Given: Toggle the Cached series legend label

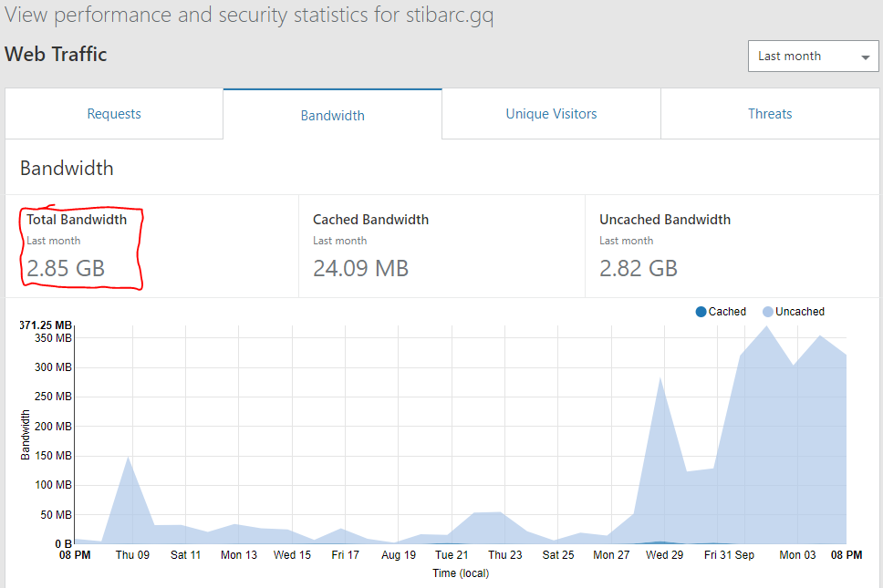Looking at the screenshot, I should (x=727, y=312).
